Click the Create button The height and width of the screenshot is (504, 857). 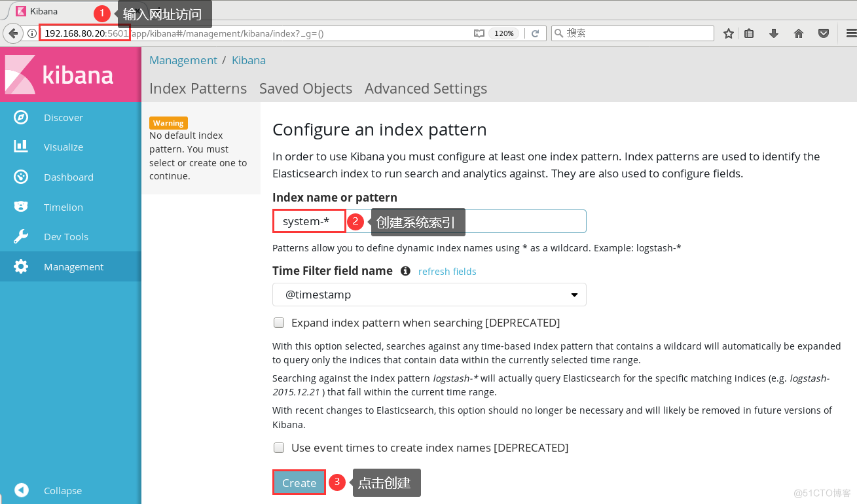click(299, 483)
